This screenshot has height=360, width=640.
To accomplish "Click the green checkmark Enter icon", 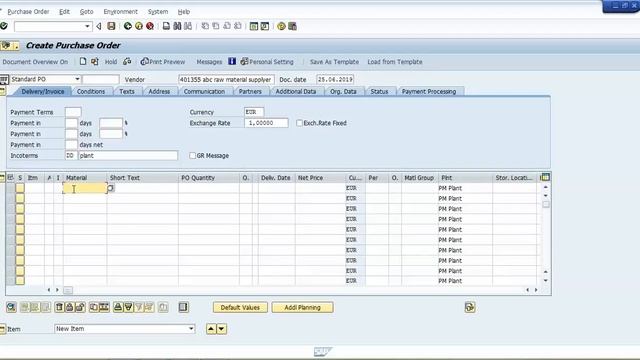I will point(4,26).
